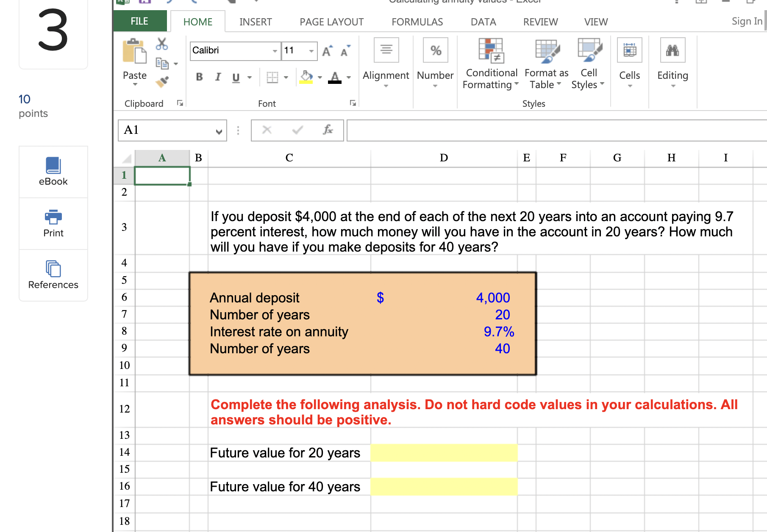Click the Insert Function fx icon
Screen dimensions: 767x532
tap(328, 130)
